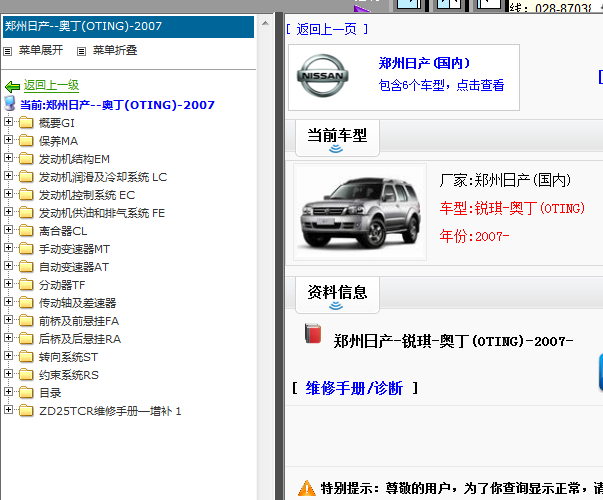
Task: Click the 约束系统RS folder icon
Action: click(x=26, y=375)
